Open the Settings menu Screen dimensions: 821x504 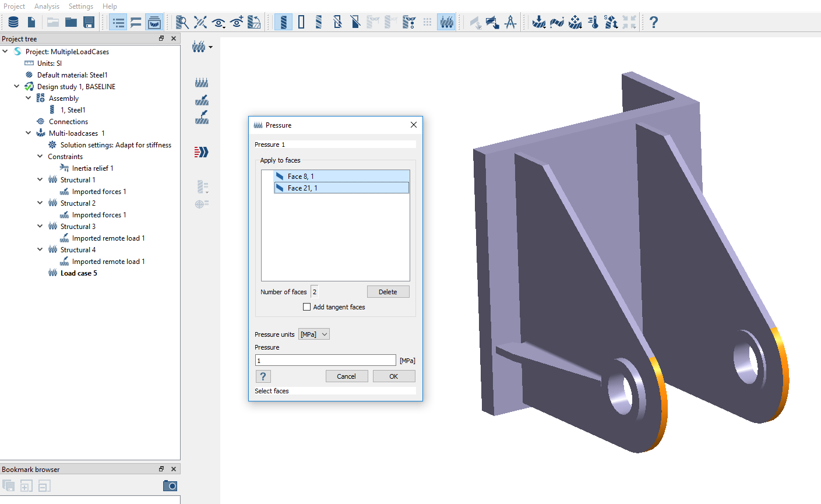[80, 6]
